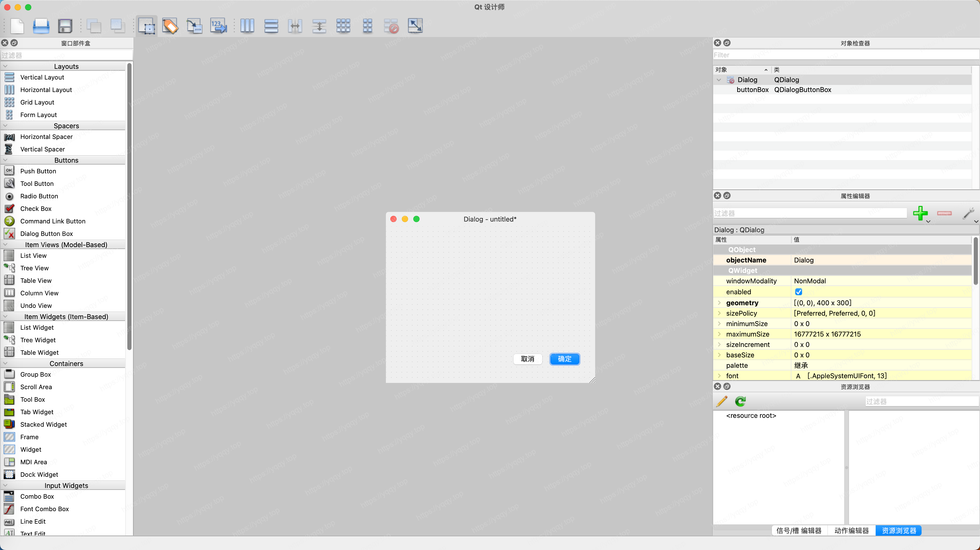Click the New Form toolbar icon

[x=17, y=26]
